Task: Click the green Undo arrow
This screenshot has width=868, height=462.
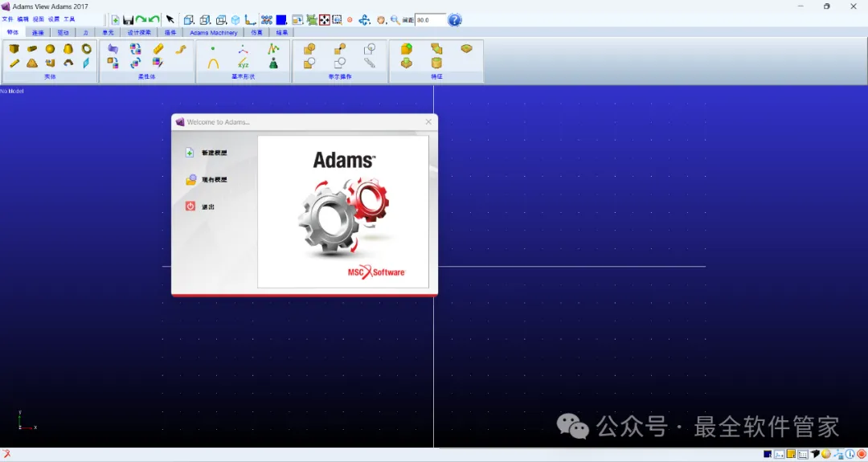Action: point(154,20)
